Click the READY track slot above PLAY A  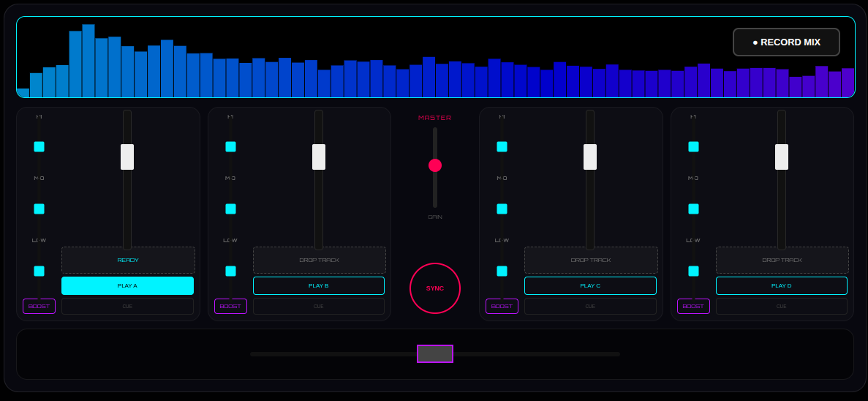point(128,261)
